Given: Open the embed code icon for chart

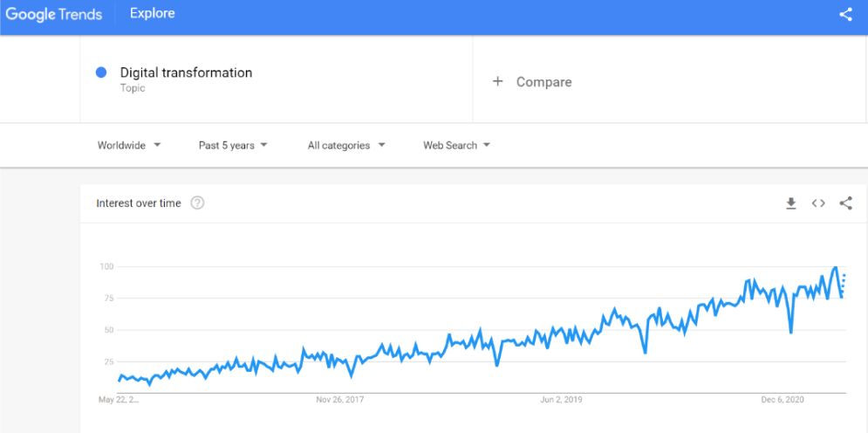Looking at the screenshot, I should (818, 203).
